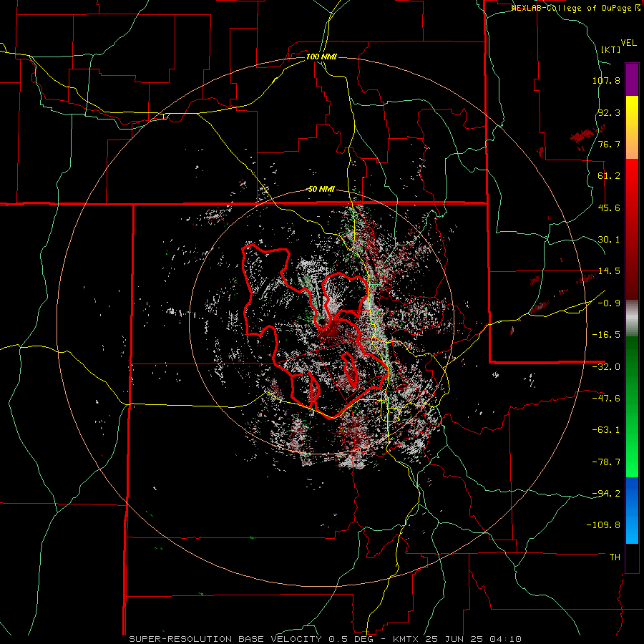Click the 76.7 scale value
The image size is (644, 644).
point(609,144)
